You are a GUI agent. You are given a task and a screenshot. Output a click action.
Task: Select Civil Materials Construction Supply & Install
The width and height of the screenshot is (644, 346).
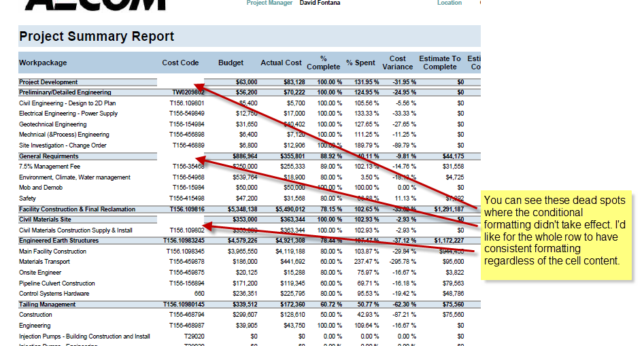point(75,230)
